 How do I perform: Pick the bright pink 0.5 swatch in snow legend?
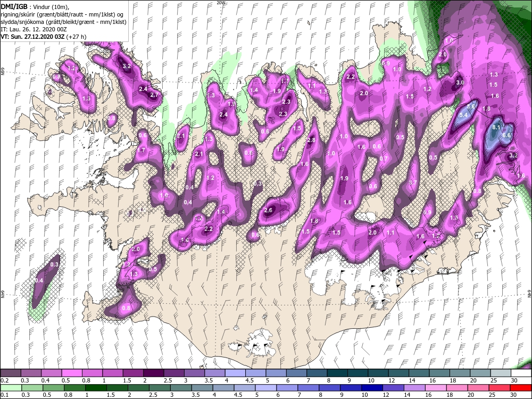72,373
